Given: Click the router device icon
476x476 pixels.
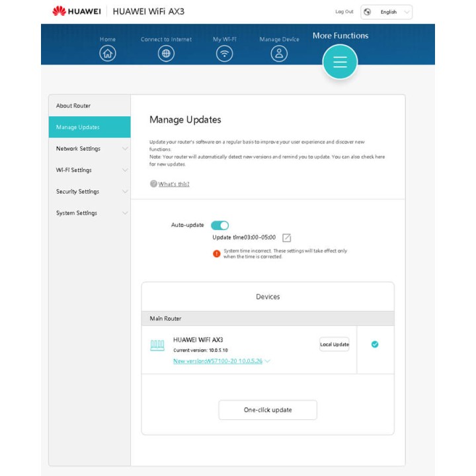Looking at the screenshot, I should [x=157, y=346].
